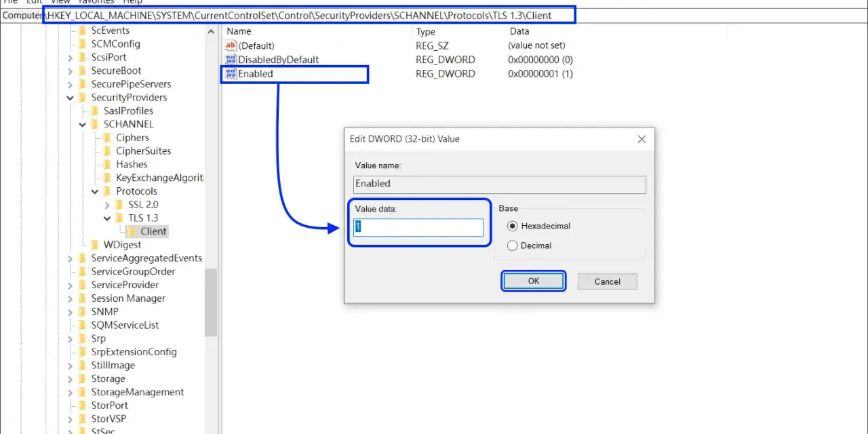Click the 0x00000001 (1) data cell

coord(540,74)
